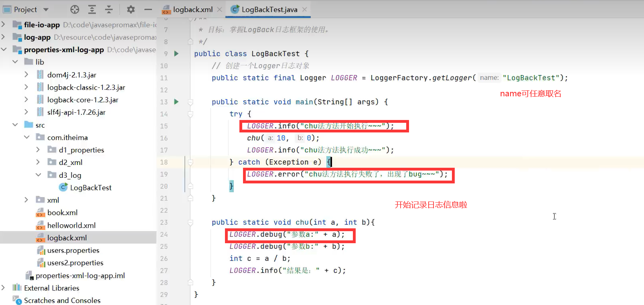Select book.xml file in tree
Screen dimensions: 644x305
coord(62,213)
